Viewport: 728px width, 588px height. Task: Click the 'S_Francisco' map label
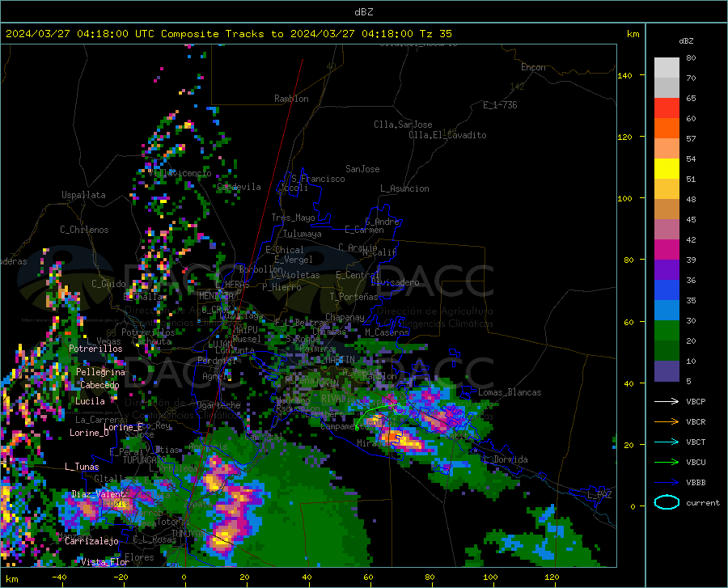tap(319, 179)
